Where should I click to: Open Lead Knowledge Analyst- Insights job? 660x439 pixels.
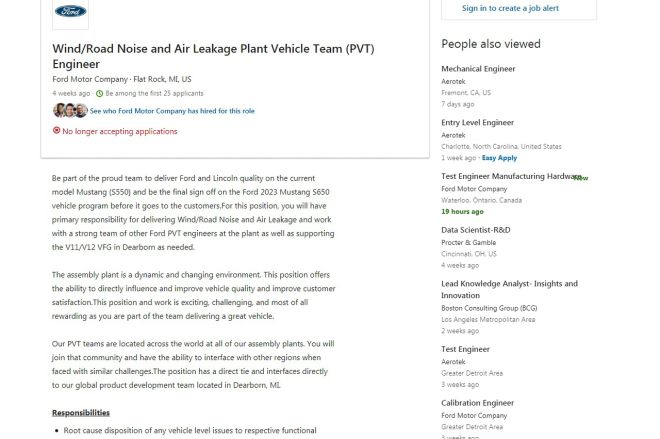pos(509,289)
